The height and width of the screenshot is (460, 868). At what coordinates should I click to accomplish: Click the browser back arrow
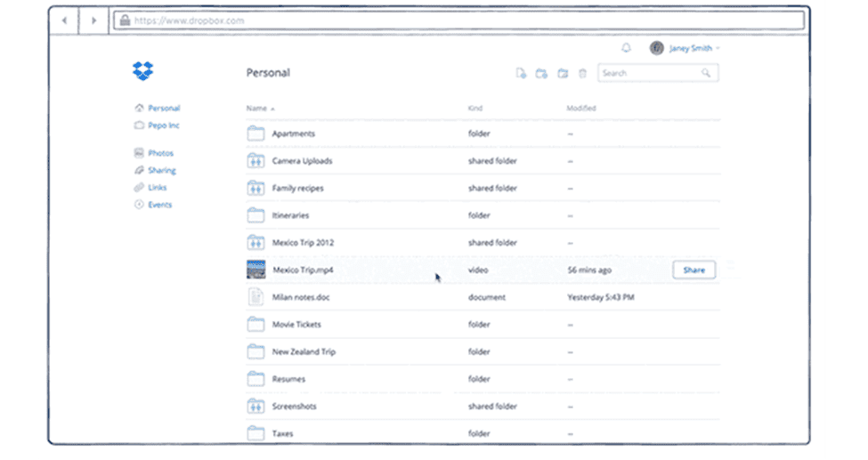tap(64, 20)
